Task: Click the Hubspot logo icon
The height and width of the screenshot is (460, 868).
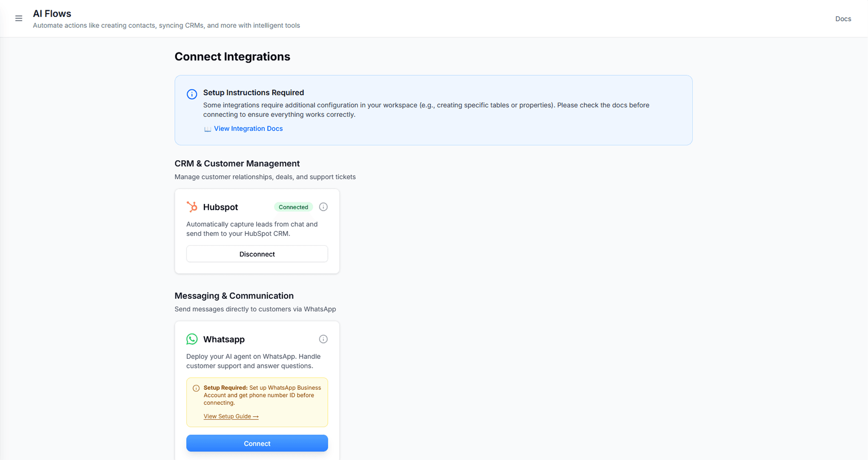Action: (192, 207)
